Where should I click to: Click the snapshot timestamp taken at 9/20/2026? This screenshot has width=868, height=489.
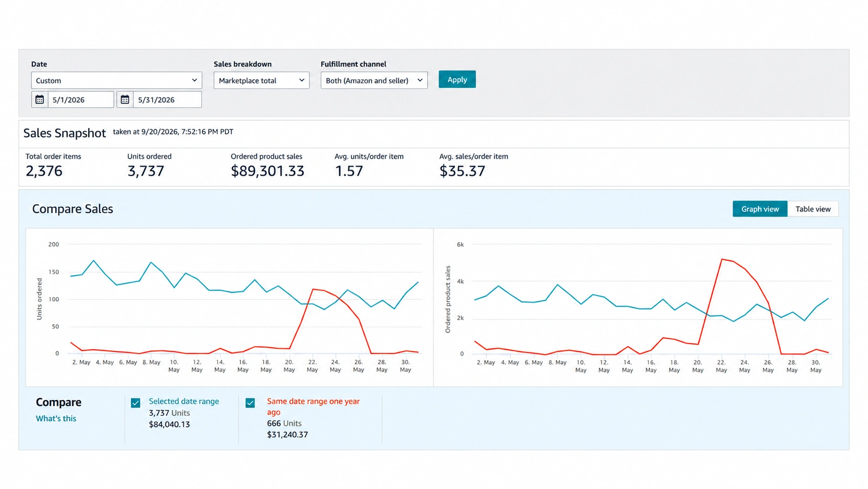(x=173, y=132)
